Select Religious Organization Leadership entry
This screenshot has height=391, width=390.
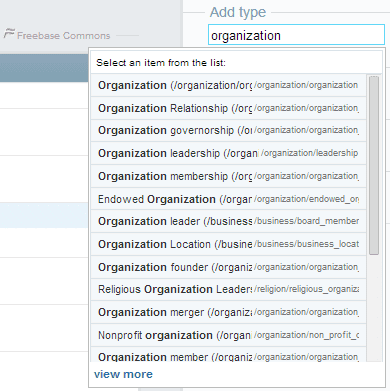228,289
